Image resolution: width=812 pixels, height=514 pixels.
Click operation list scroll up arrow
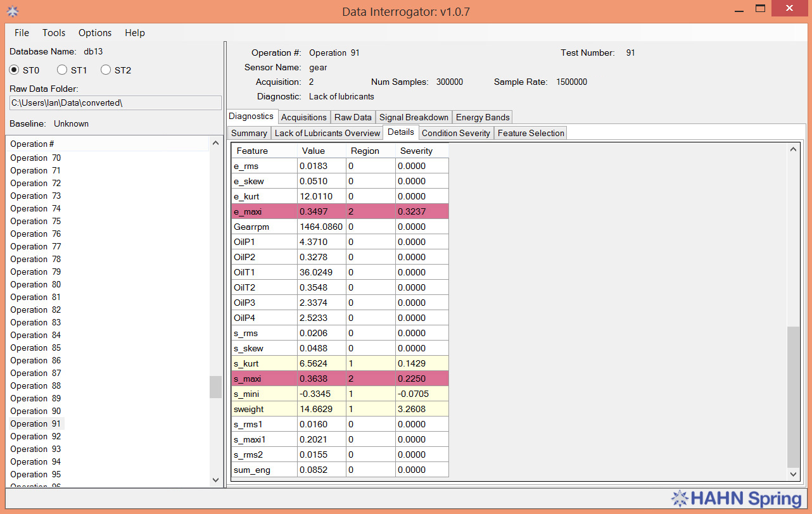(x=215, y=142)
